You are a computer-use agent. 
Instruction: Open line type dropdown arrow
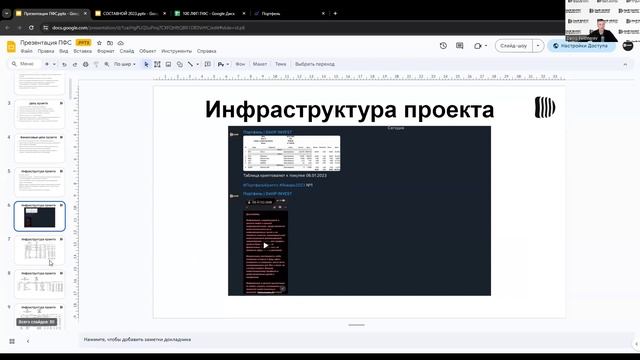click(198, 64)
